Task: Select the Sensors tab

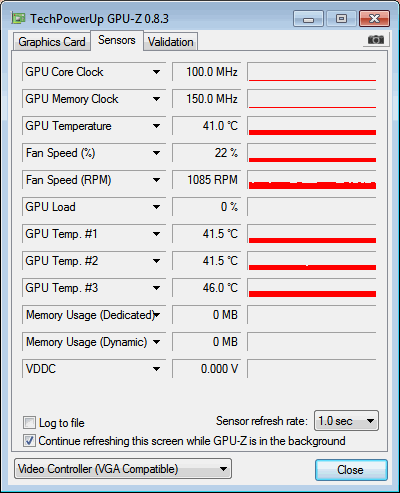Action: click(117, 40)
